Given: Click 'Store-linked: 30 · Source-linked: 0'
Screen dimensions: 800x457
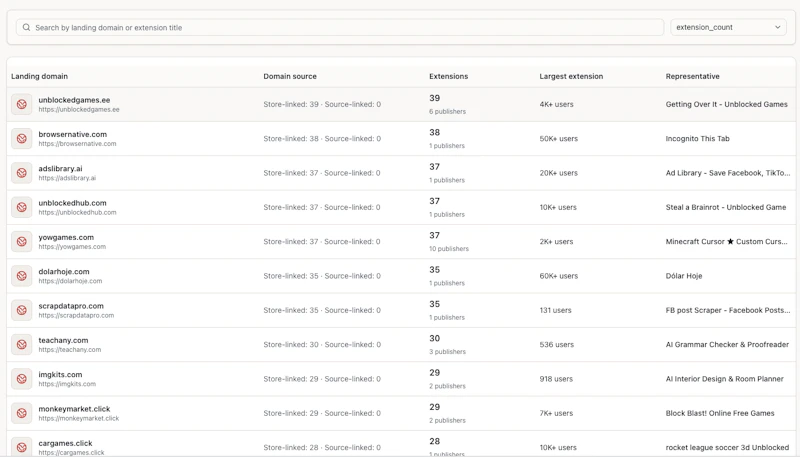Looking at the screenshot, I should pyautogui.click(x=322, y=345).
